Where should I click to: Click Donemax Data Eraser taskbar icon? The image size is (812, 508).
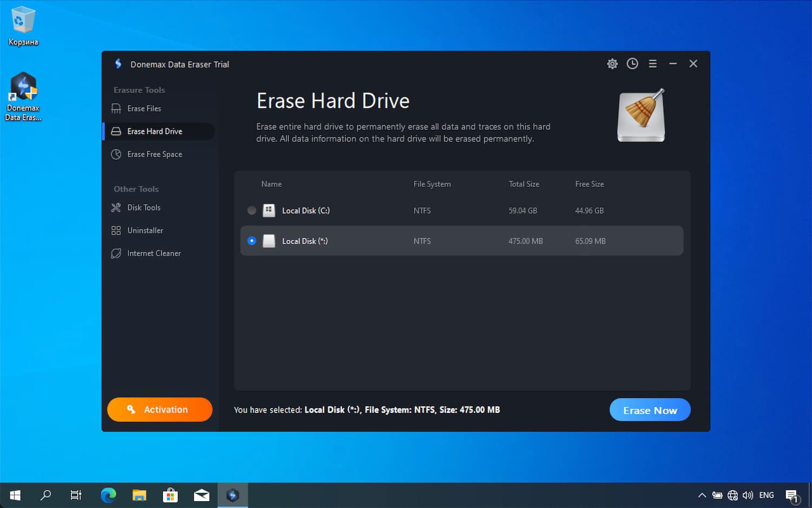tap(233, 495)
